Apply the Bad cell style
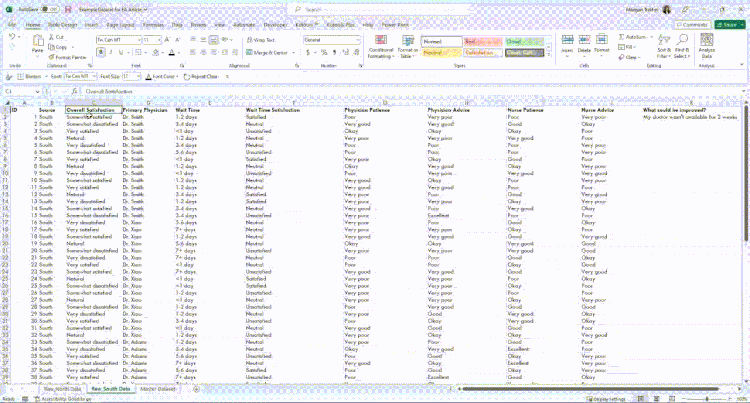Screen dimensions: 750x403 tap(483, 42)
